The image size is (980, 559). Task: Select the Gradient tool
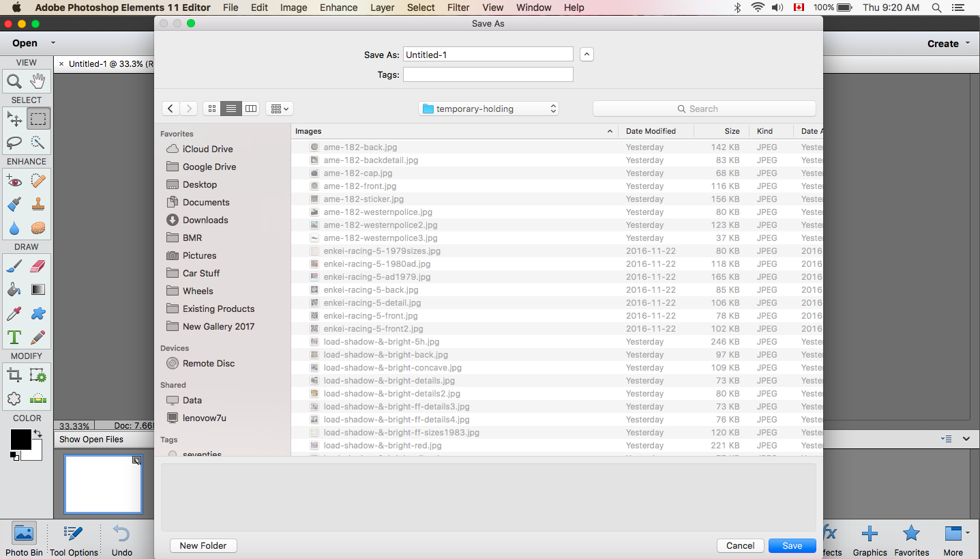coord(38,289)
